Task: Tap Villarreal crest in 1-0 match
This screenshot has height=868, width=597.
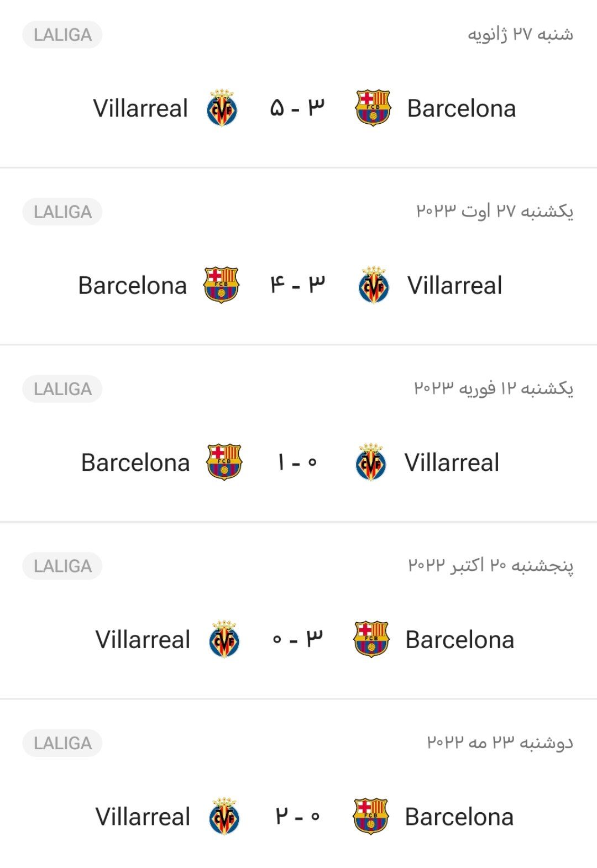Action: [x=371, y=462]
